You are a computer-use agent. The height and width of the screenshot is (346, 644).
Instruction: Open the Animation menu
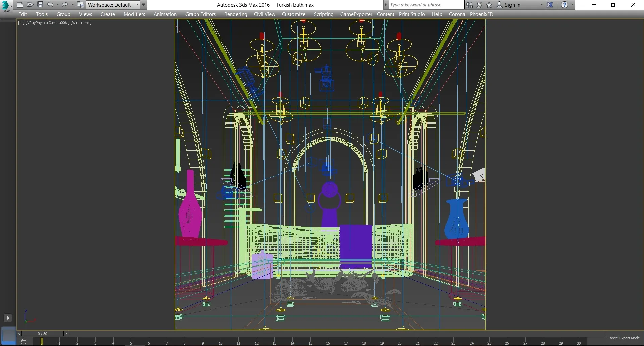coord(165,14)
